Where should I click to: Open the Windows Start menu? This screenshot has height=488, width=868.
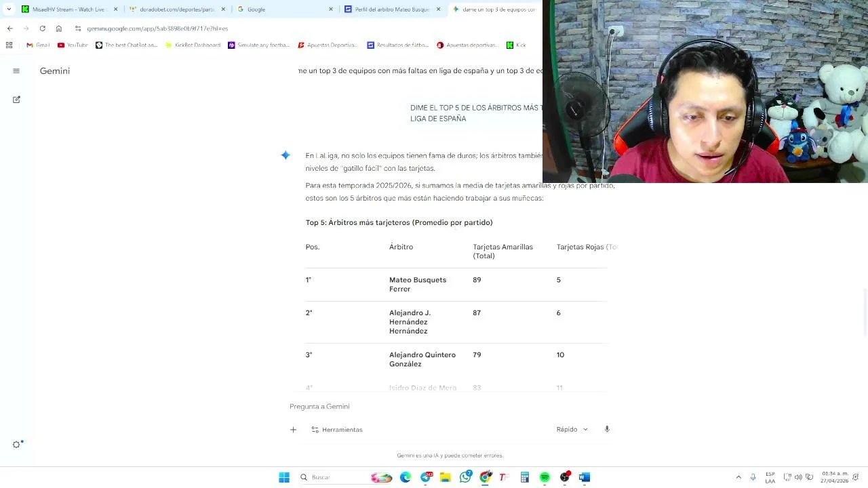tap(284, 477)
